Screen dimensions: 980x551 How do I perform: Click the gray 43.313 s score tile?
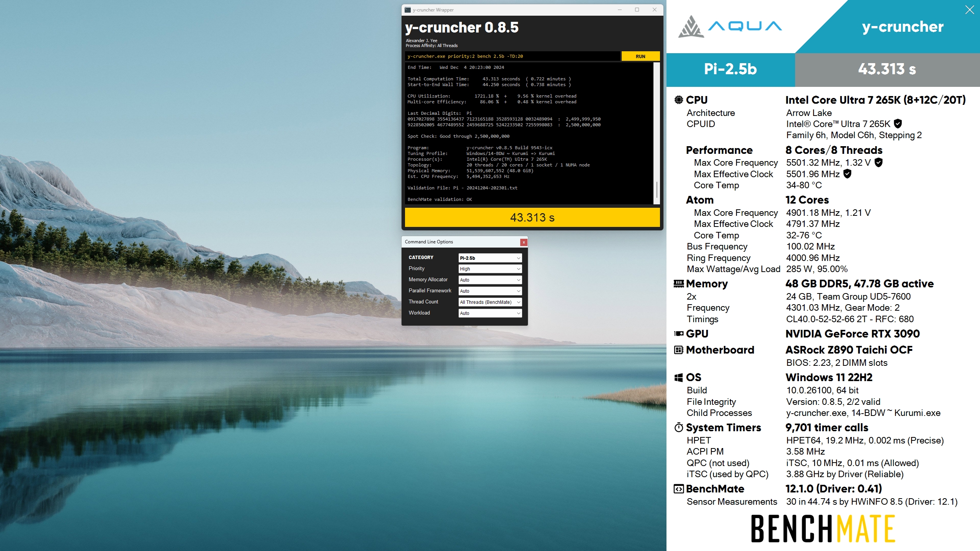[x=887, y=69]
